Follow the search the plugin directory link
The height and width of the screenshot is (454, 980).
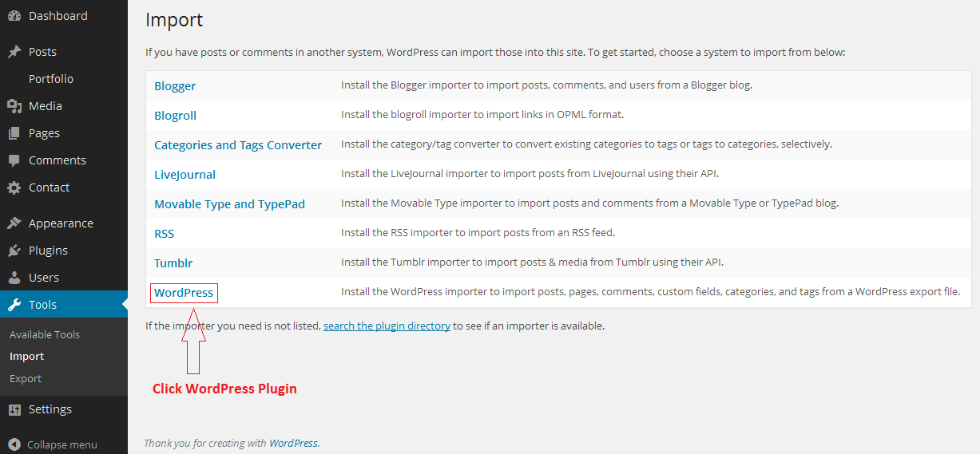387,326
